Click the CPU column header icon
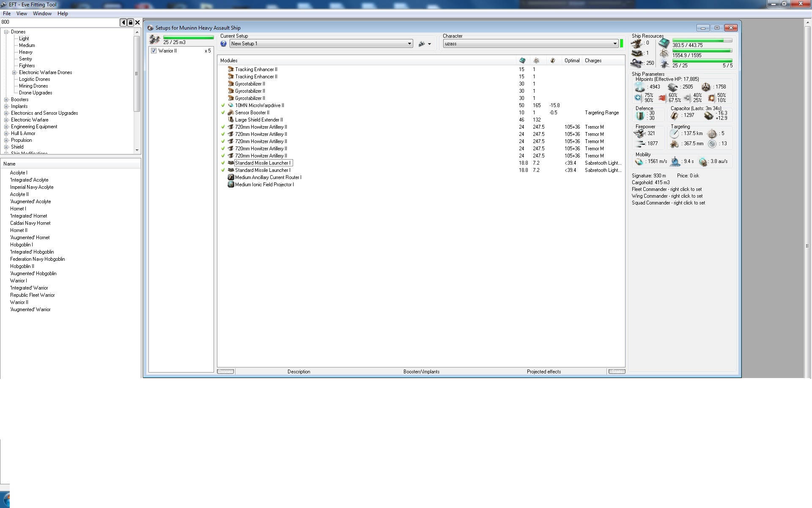812x508 pixels. 522,61
